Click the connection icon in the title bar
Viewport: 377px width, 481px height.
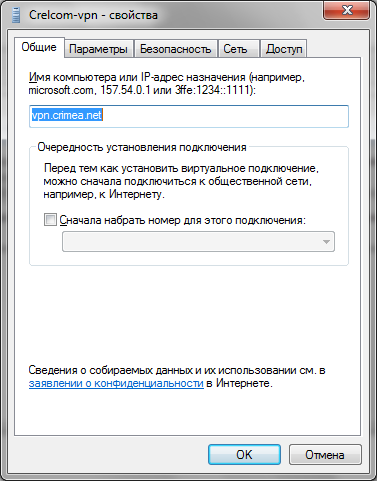tap(15, 15)
